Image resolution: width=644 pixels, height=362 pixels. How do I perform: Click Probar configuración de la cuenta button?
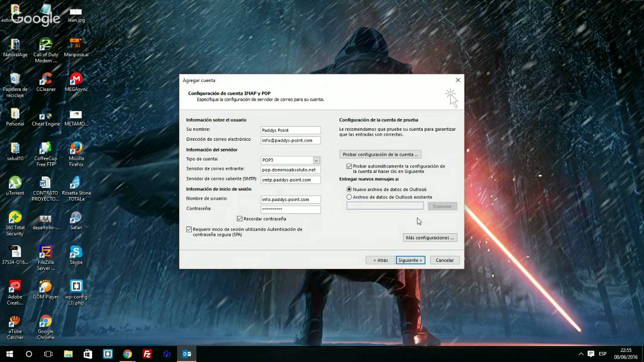click(380, 154)
